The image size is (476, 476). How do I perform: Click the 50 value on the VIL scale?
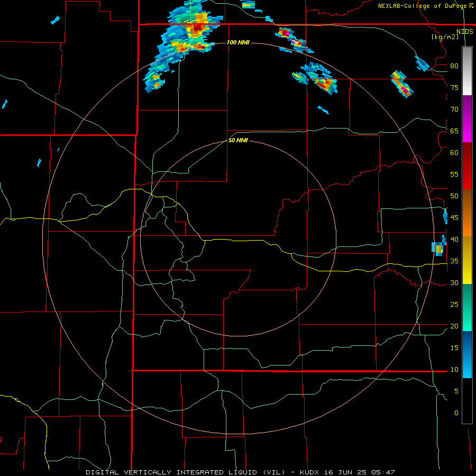(x=454, y=196)
